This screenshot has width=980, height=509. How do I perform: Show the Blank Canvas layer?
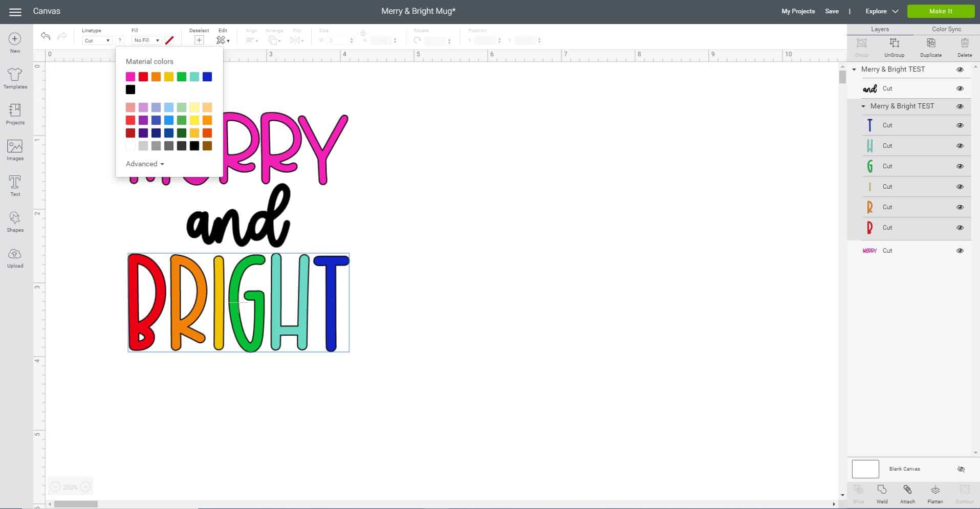tap(961, 469)
